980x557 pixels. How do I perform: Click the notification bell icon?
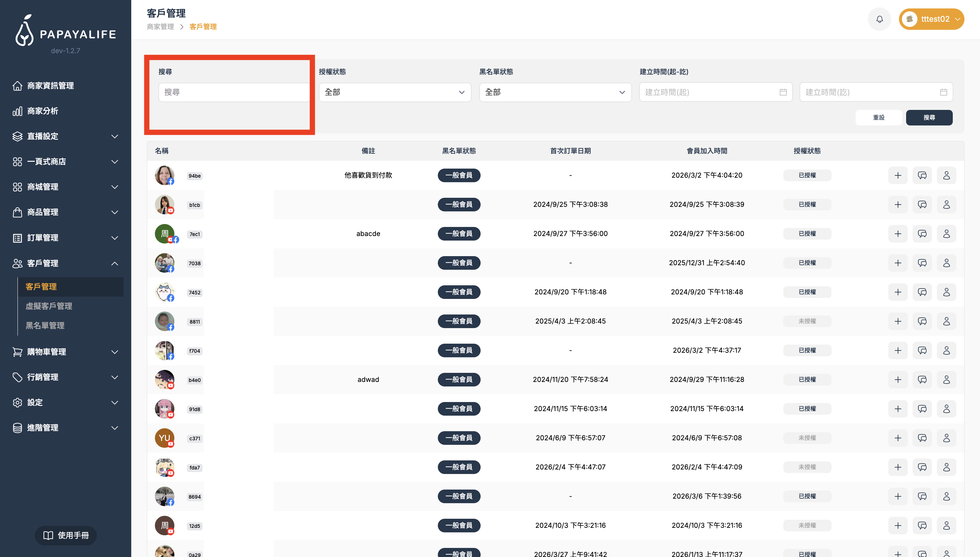(x=880, y=19)
